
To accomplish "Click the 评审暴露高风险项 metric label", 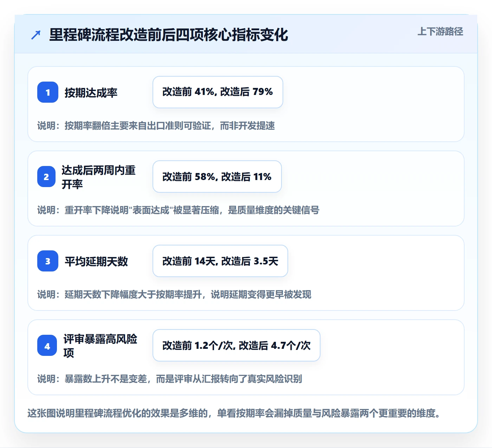I will pyautogui.click(x=101, y=346).
